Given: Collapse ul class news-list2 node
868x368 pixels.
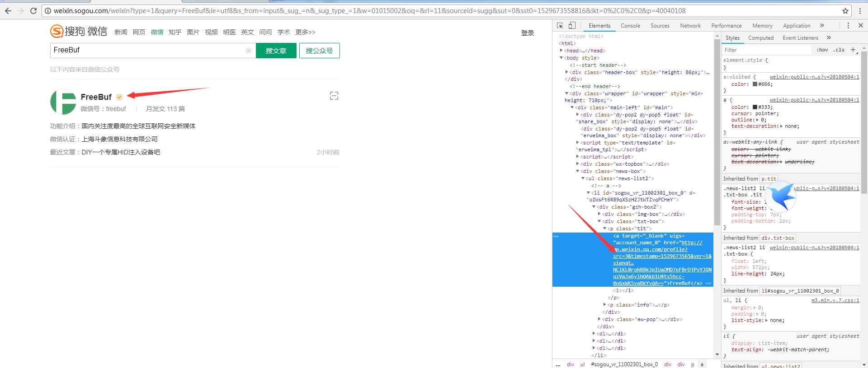Looking at the screenshot, I should [x=583, y=178].
